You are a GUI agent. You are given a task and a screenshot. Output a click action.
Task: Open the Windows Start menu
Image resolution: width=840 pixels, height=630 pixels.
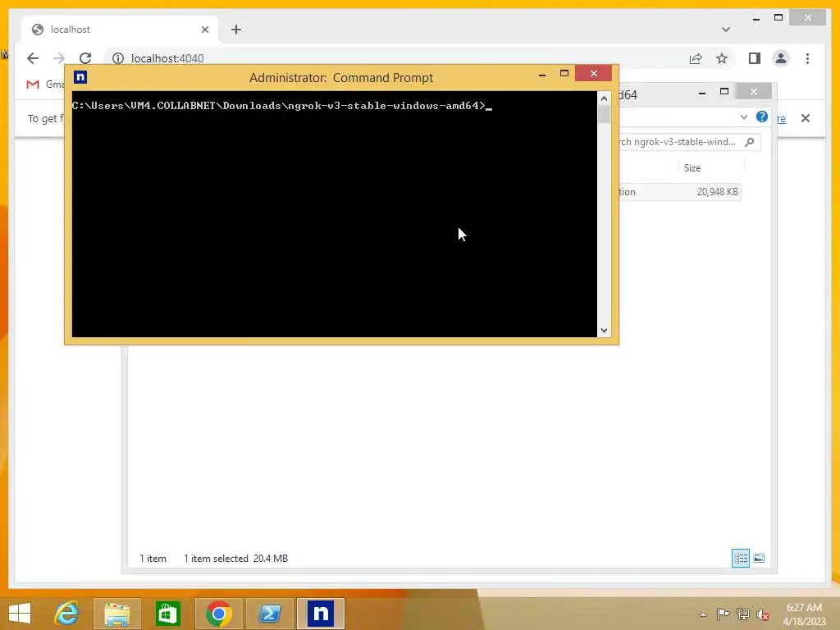pyautogui.click(x=20, y=614)
